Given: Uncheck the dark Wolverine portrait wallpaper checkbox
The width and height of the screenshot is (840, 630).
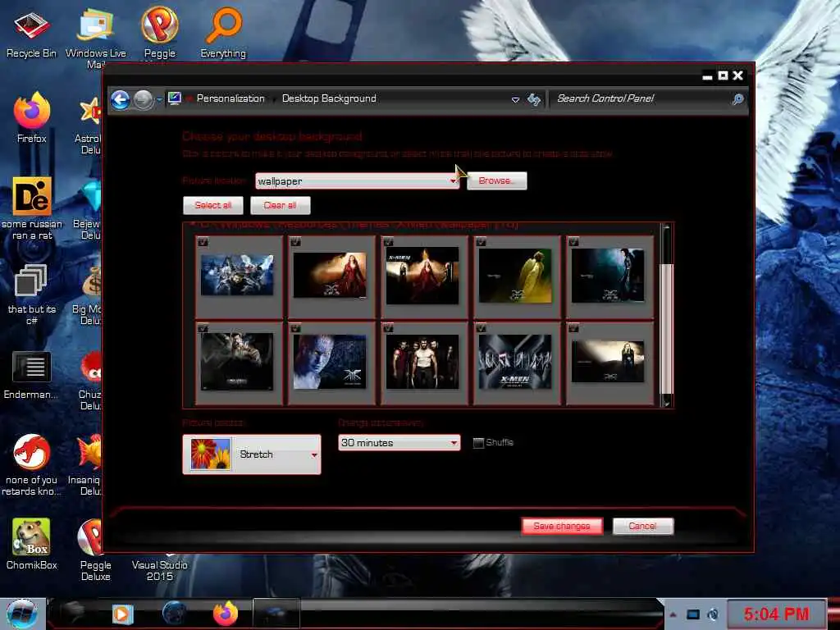Looking at the screenshot, I should 203,328.
